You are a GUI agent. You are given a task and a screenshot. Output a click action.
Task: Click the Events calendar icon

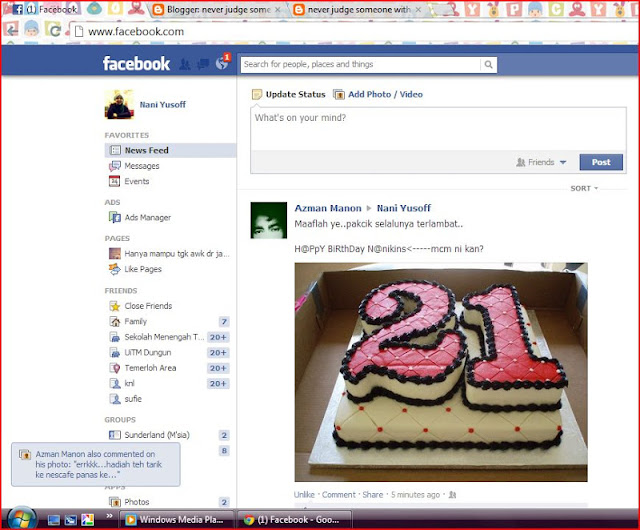[x=114, y=181]
